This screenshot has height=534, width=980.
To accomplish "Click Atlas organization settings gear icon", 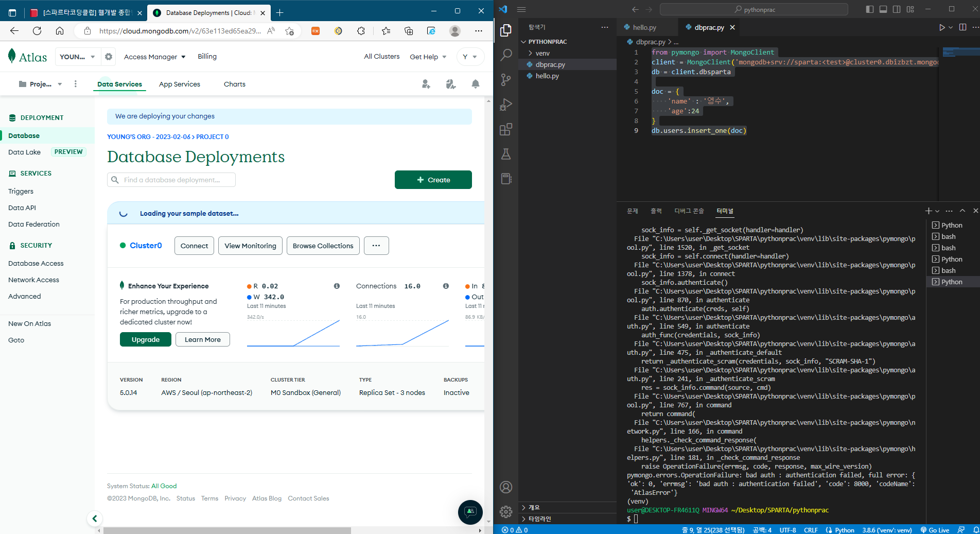I will (x=109, y=57).
